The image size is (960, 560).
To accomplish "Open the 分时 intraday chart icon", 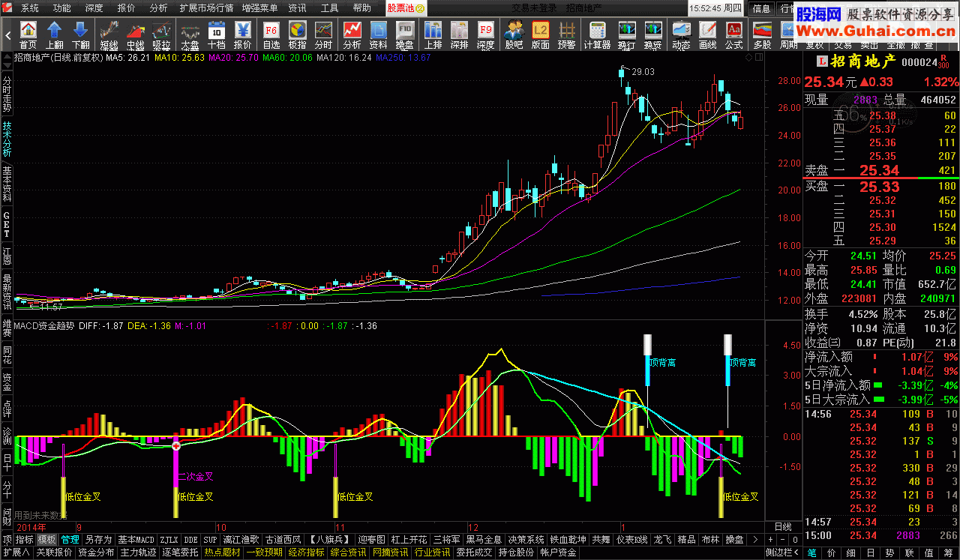I will pyautogui.click(x=323, y=34).
